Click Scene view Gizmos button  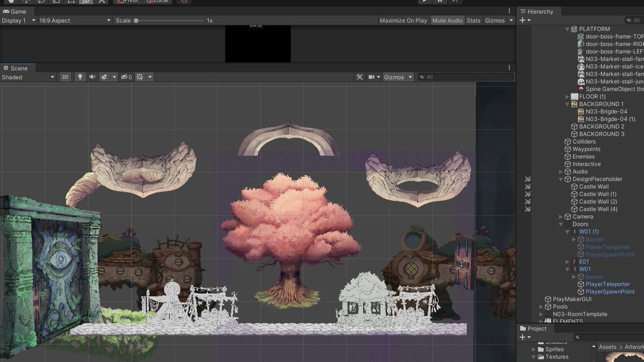pyautogui.click(x=394, y=77)
